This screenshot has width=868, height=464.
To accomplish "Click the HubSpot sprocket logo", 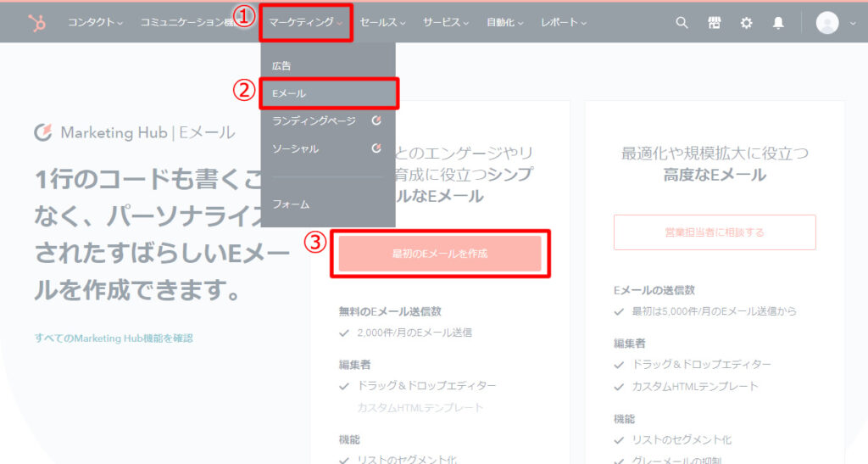I will 37,23.
